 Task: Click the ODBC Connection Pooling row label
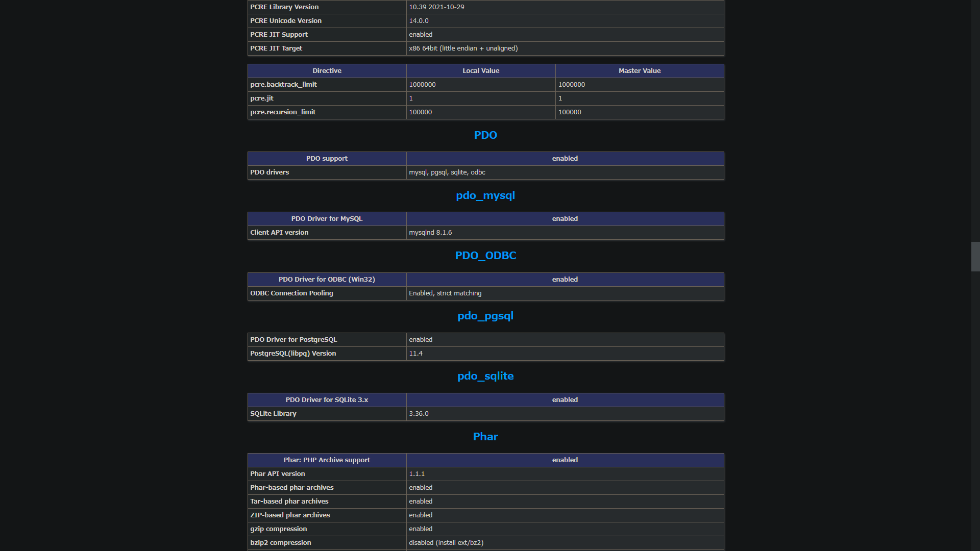coord(291,293)
